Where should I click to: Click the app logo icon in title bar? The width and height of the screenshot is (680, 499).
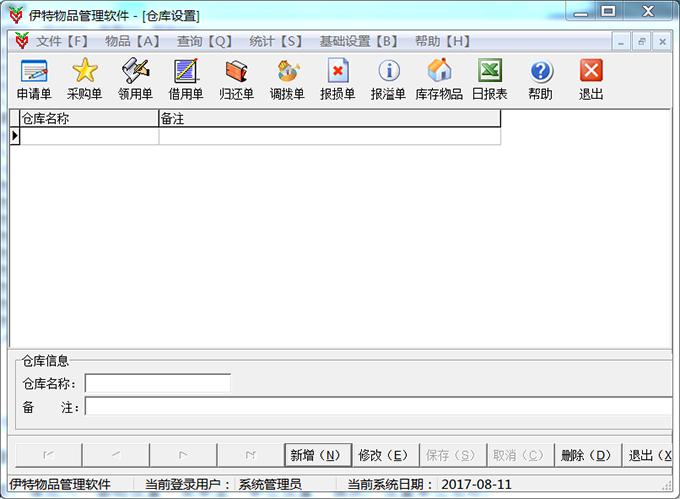(16, 15)
